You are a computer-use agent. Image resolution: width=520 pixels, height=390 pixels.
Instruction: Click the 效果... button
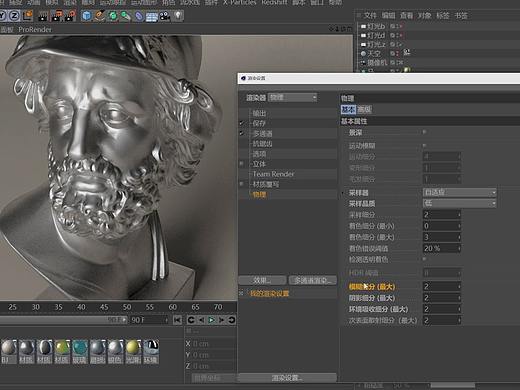coord(262,280)
